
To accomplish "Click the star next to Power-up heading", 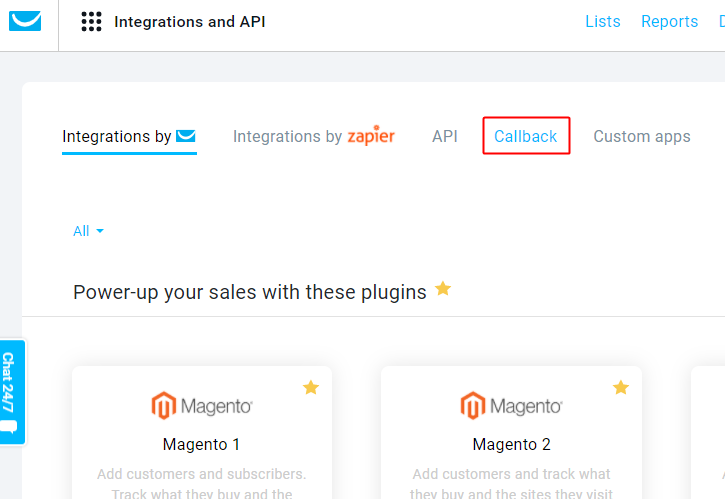I will point(443,289).
